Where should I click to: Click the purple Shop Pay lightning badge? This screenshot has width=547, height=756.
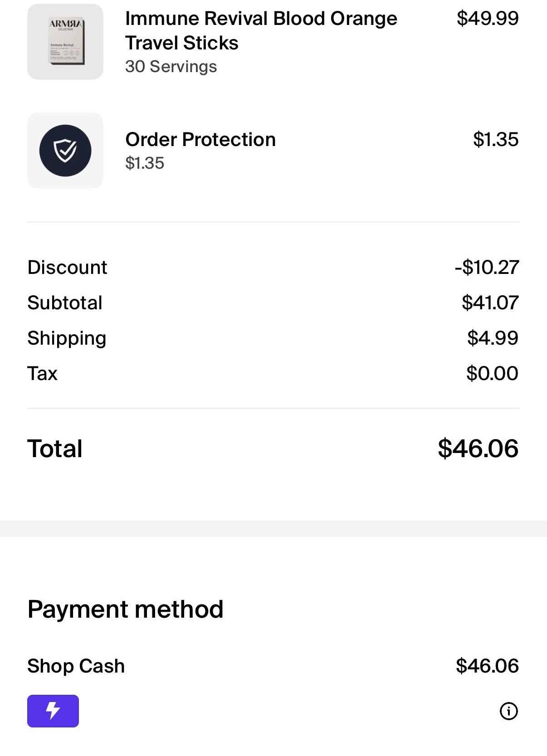tap(53, 711)
